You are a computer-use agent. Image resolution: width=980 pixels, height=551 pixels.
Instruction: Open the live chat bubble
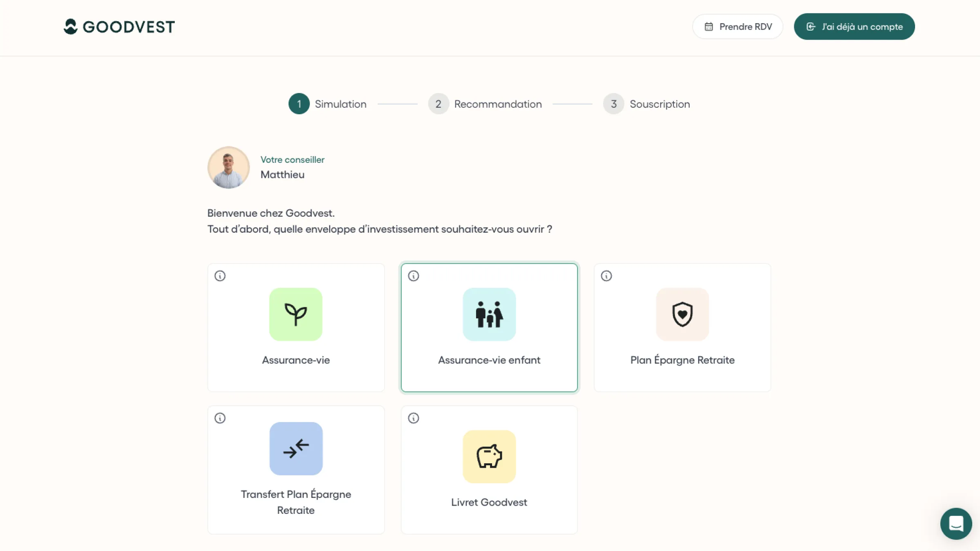coord(956,524)
